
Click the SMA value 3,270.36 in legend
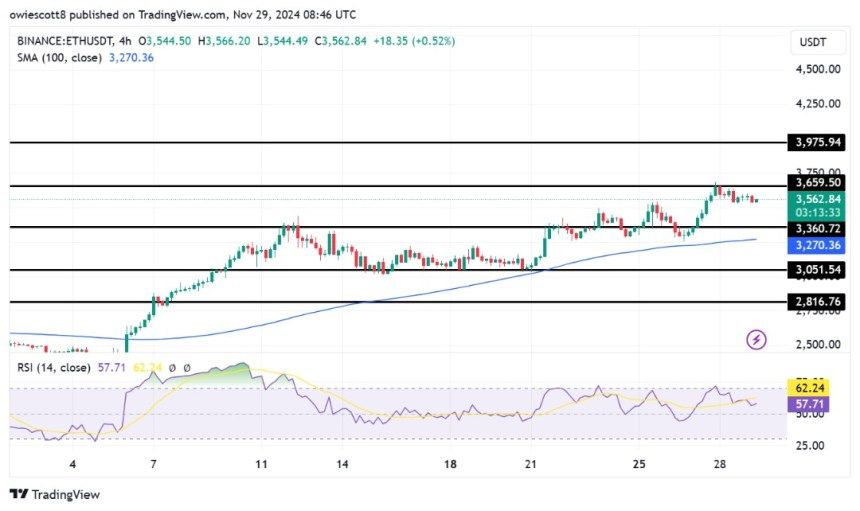tap(131, 58)
